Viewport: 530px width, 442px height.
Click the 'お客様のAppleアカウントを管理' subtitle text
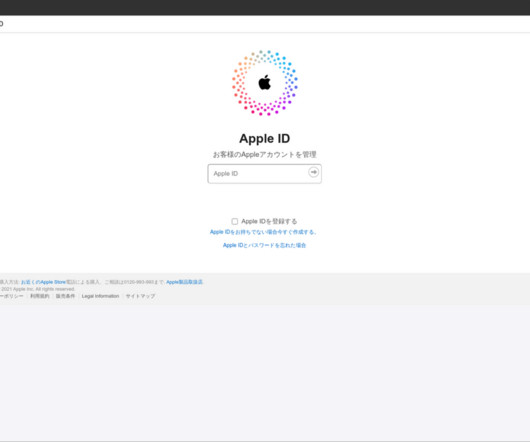coord(265,155)
